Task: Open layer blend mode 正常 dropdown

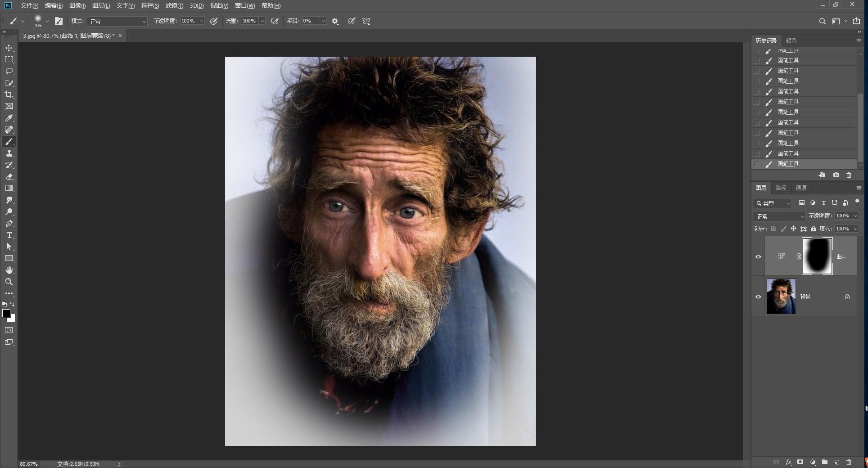Action: click(x=779, y=216)
